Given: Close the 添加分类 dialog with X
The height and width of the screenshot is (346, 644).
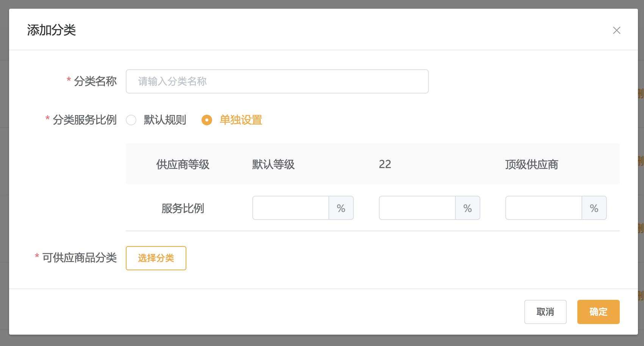Looking at the screenshot, I should click(616, 30).
